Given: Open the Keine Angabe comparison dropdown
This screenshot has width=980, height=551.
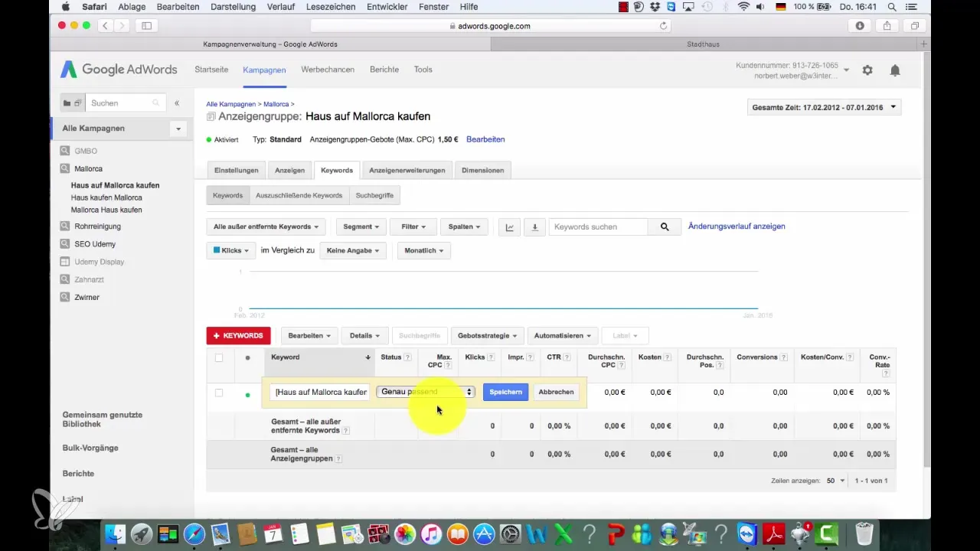Looking at the screenshot, I should pyautogui.click(x=353, y=250).
